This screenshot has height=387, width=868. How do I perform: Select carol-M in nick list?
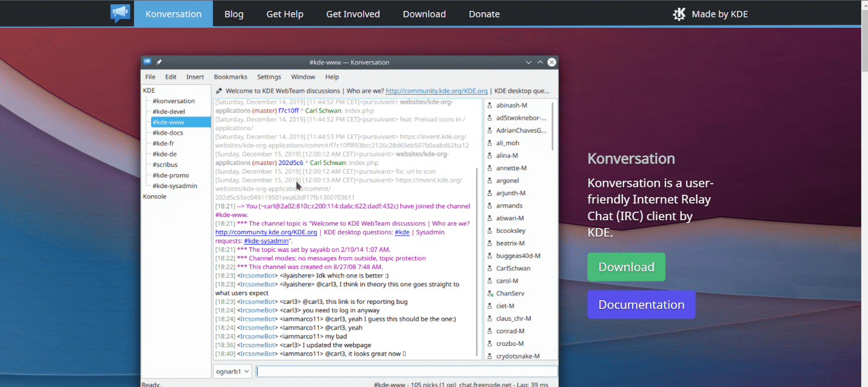pos(506,281)
